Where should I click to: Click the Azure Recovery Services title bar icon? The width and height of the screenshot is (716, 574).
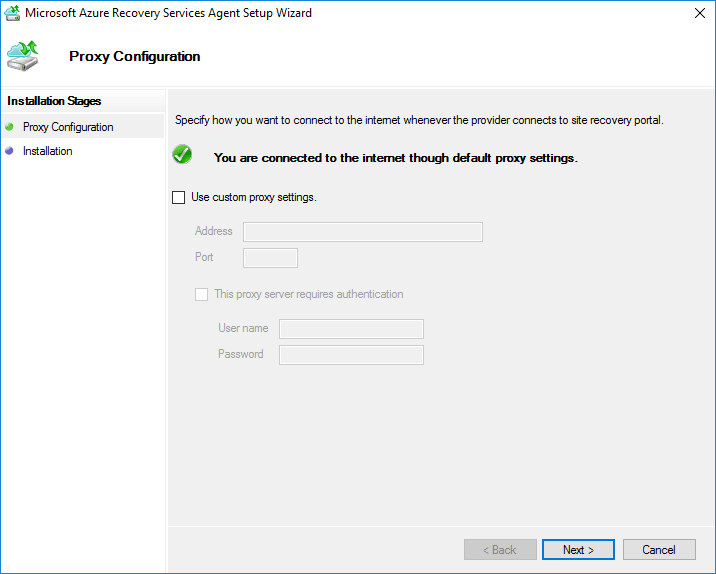pyautogui.click(x=12, y=13)
